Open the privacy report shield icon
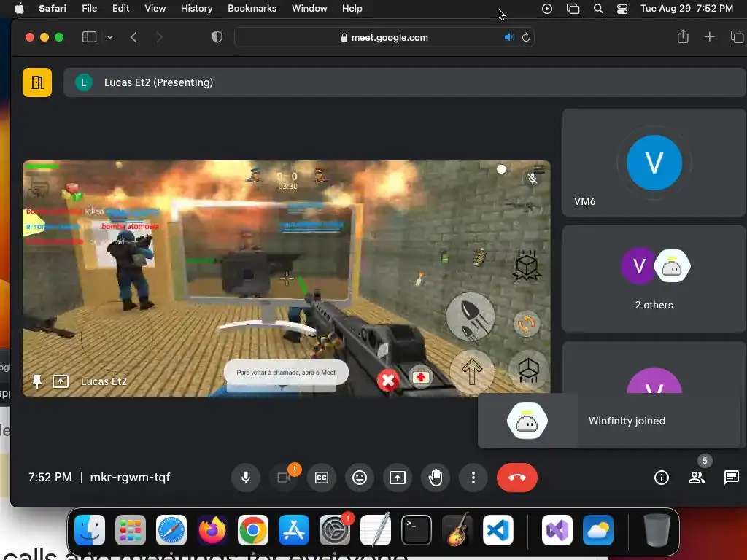The height and width of the screenshot is (560, 747). coord(217,37)
